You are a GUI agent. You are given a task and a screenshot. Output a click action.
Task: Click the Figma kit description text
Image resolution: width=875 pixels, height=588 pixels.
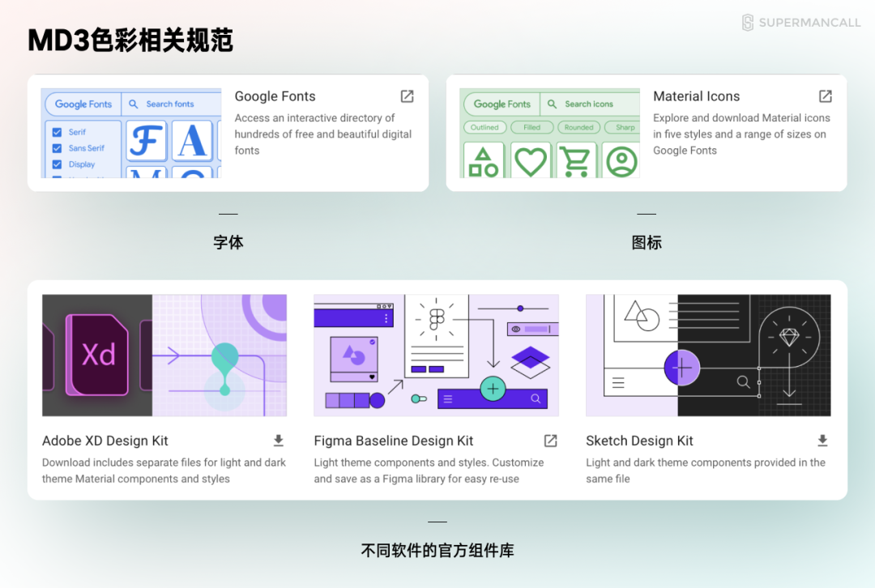click(x=429, y=471)
